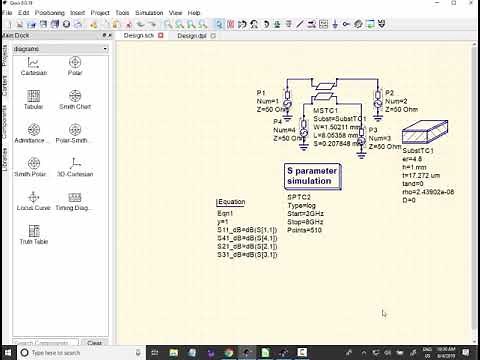Select the MSTC1 coupled microstrip line component
The width and height of the screenshot is (480, 360).
[x=325, y=92]
